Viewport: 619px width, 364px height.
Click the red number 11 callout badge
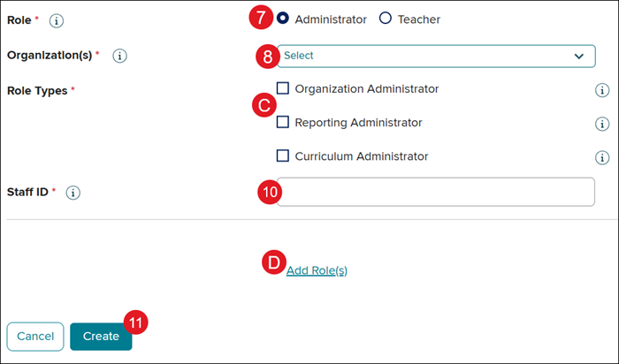tap(134, 323)
